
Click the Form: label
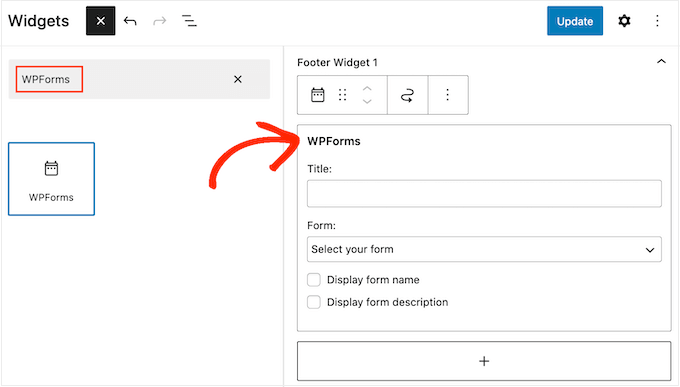(321, 226)
